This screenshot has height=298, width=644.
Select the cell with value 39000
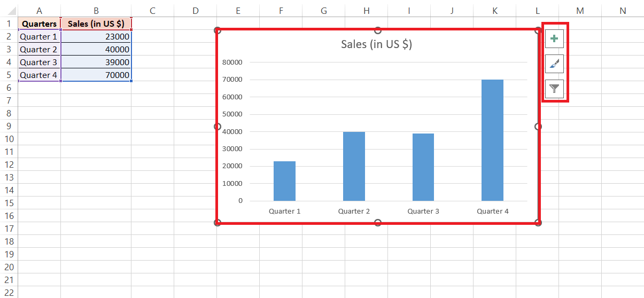(x=96, y=62)
